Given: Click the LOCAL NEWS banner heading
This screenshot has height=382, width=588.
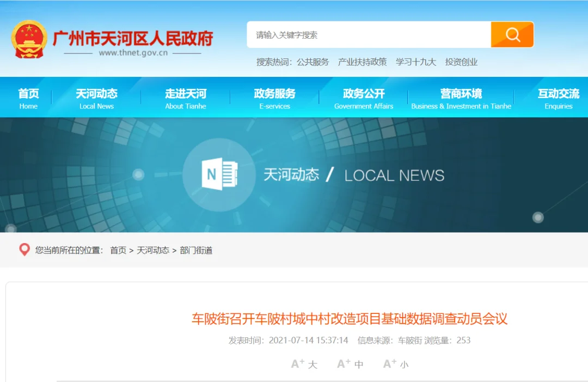Looking at the screenshot, I should point(394,175).
